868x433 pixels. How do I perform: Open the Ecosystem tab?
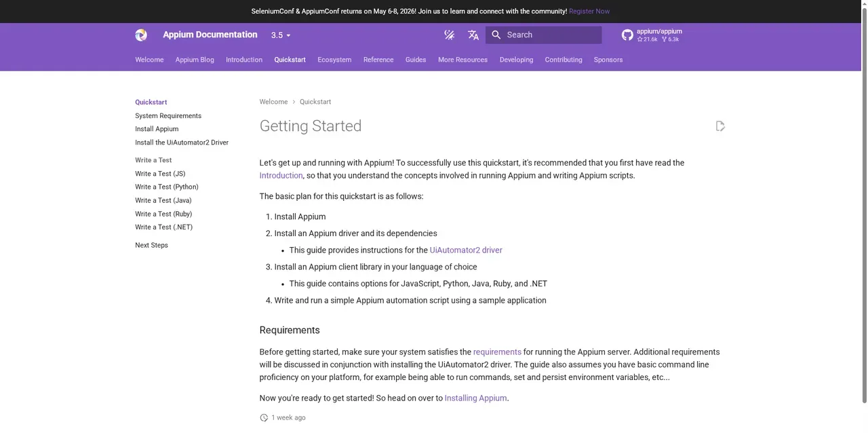point(334,60)
